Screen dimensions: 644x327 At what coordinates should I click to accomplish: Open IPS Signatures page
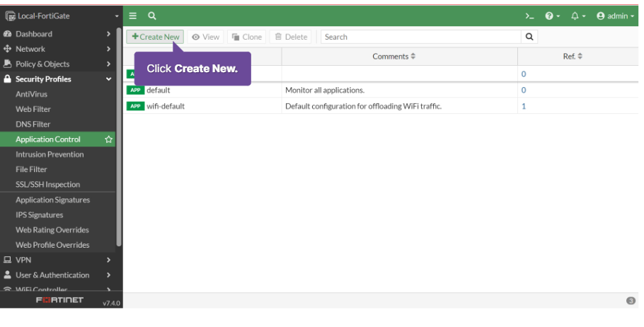40,215
